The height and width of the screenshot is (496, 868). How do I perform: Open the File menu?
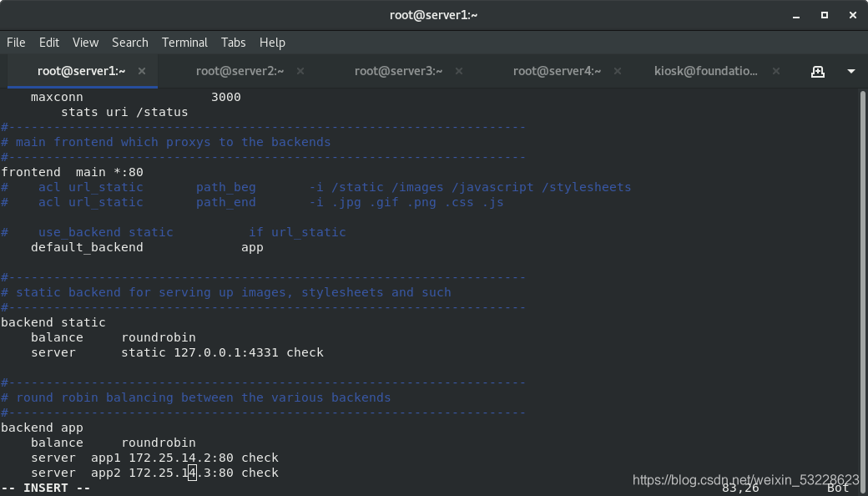[x=16, y=43]
